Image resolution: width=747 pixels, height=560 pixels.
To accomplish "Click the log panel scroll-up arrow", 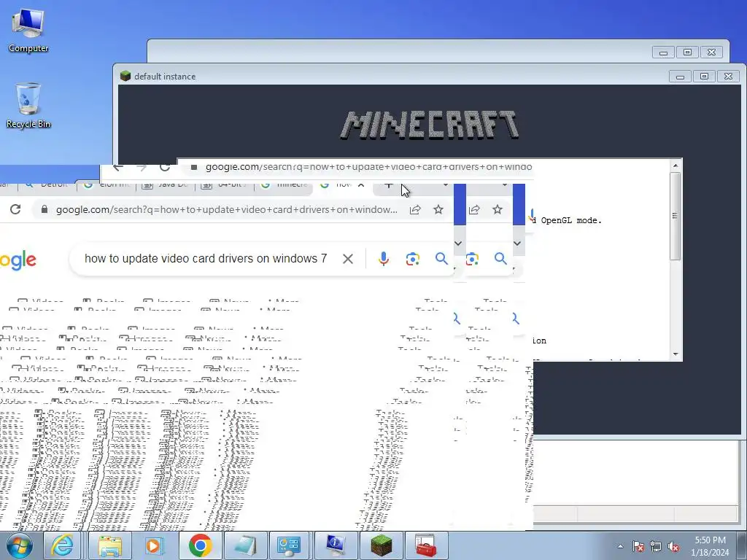I will [675, 166].
